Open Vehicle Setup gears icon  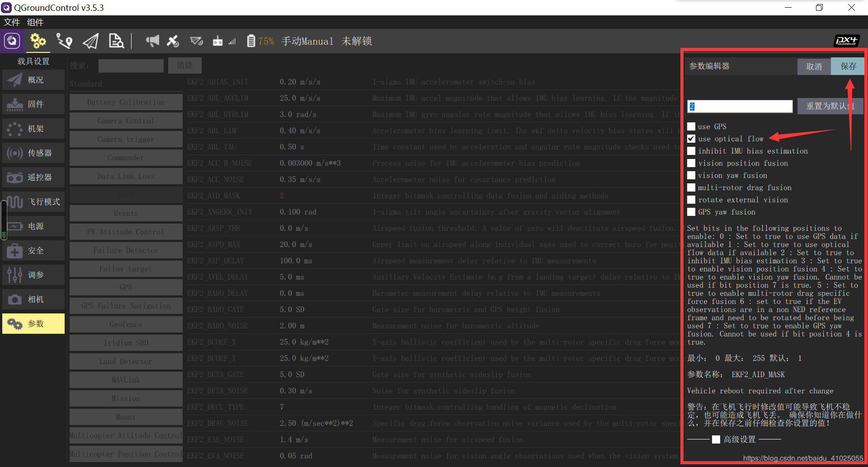point(38,41)
